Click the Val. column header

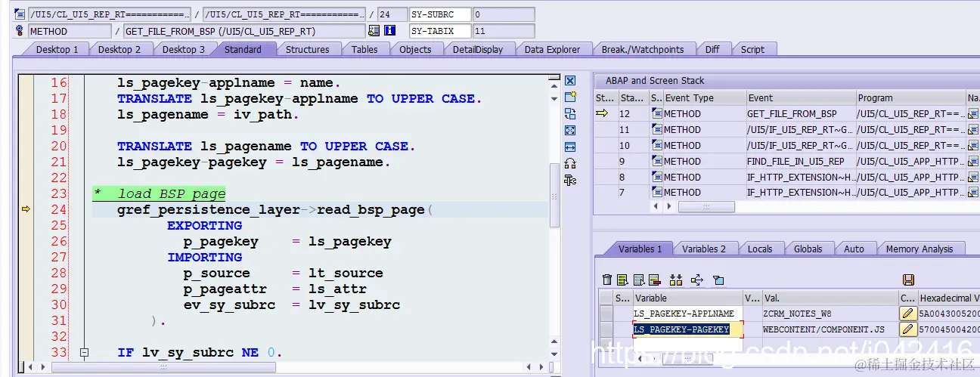[x=830, y=298]
